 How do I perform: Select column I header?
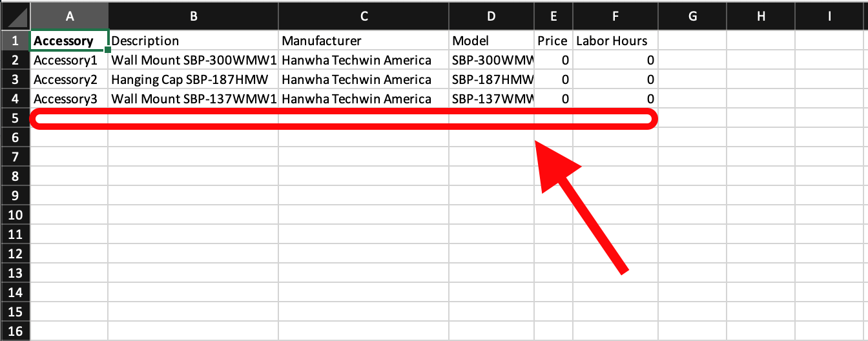pos(831,17)
